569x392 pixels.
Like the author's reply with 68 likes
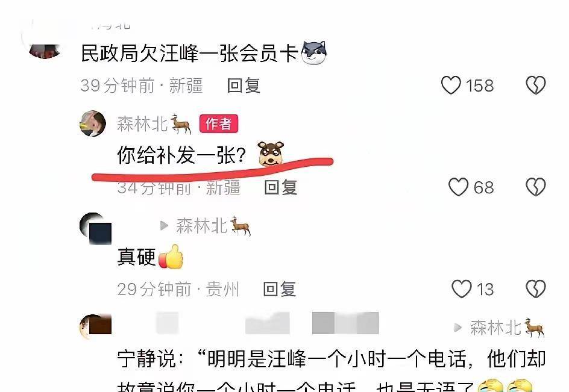coord(458,187)
